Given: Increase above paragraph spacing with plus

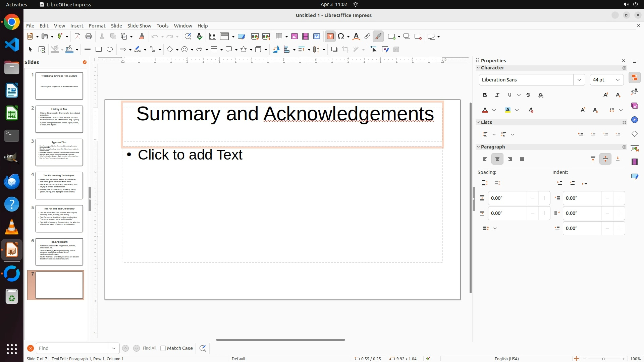Looking at the screenshot, I should (x=544, y=198).
